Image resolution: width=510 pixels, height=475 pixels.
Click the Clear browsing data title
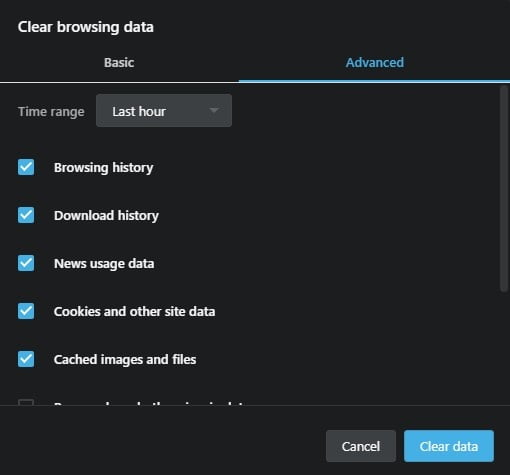[x=86, y=27]
